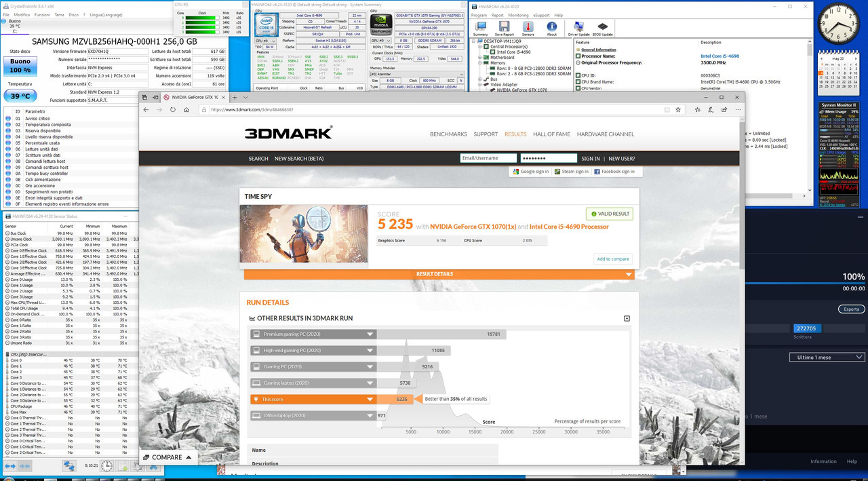Close the NVIDIA GeForce GTX tab
The image size is (868, 481).
[x=224, y=97]
